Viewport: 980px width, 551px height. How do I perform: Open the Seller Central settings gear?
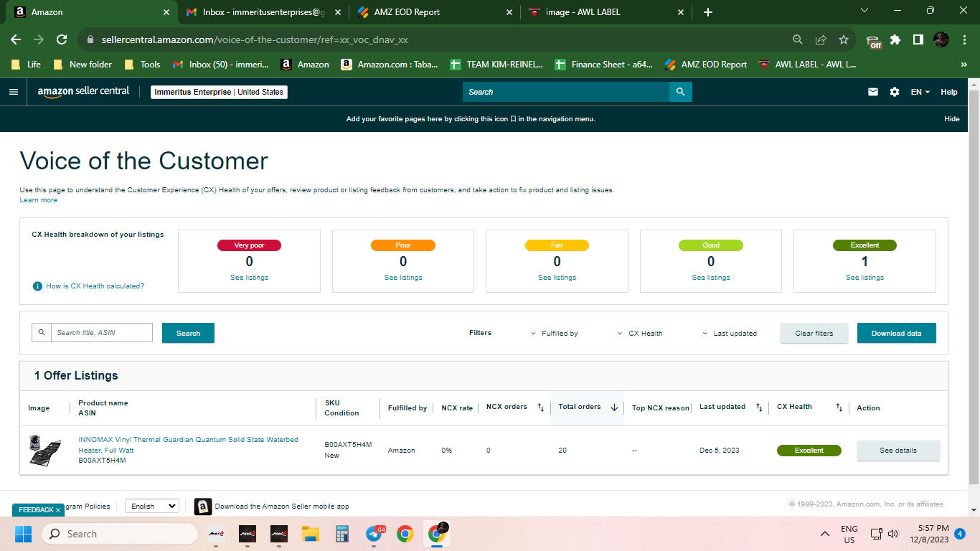tap(895, 92)
